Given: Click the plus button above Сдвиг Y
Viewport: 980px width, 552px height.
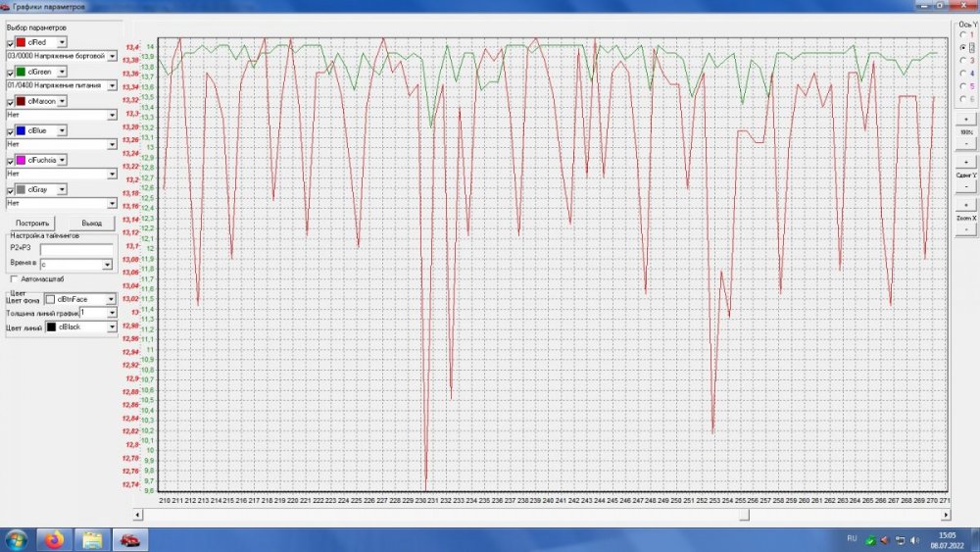Looking at the screenshot, I should (965, 162).
